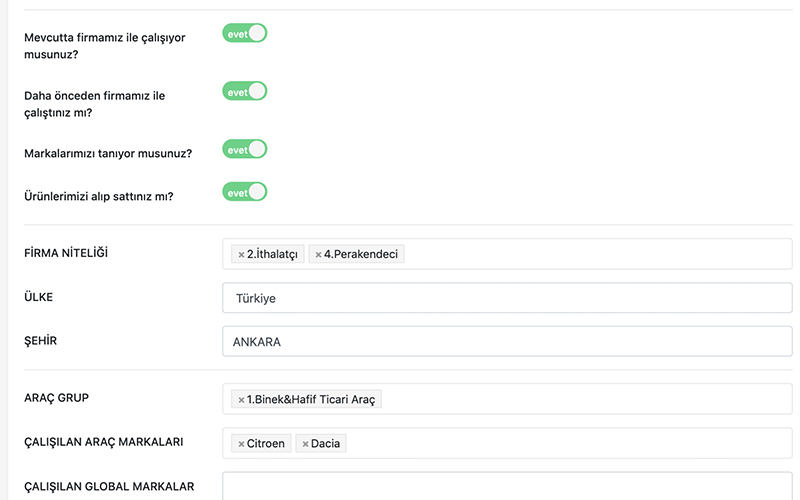Image resolution: width=800 pixels, height=500 pixels.
Task: Click the 2.İthalatçı tag label
Action: [273, 255]
